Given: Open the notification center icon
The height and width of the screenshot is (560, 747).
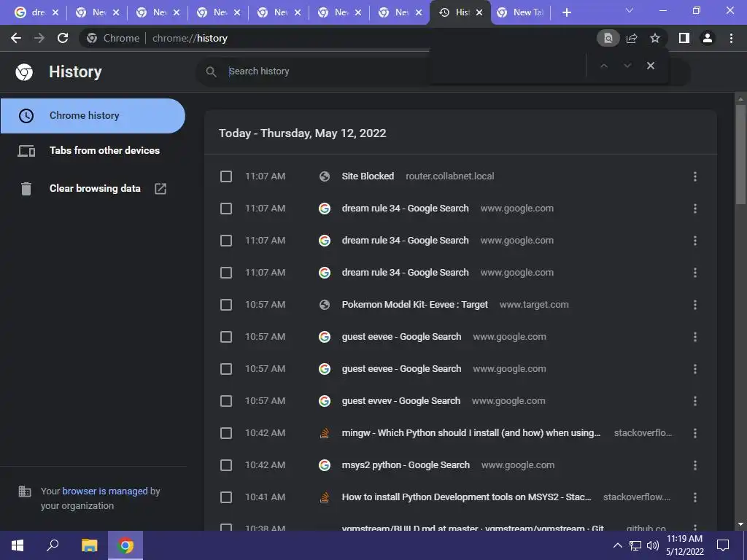Looking at the screenshot, I should (x=723, y=545).
